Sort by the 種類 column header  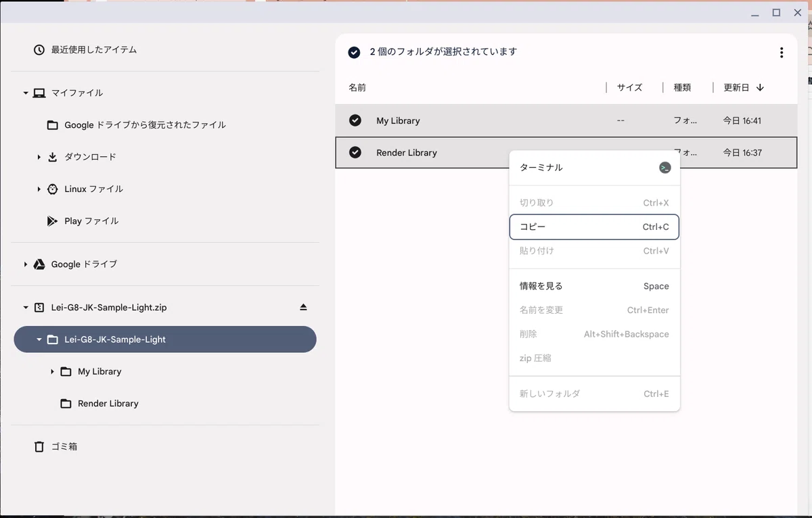tap(682, 88)
